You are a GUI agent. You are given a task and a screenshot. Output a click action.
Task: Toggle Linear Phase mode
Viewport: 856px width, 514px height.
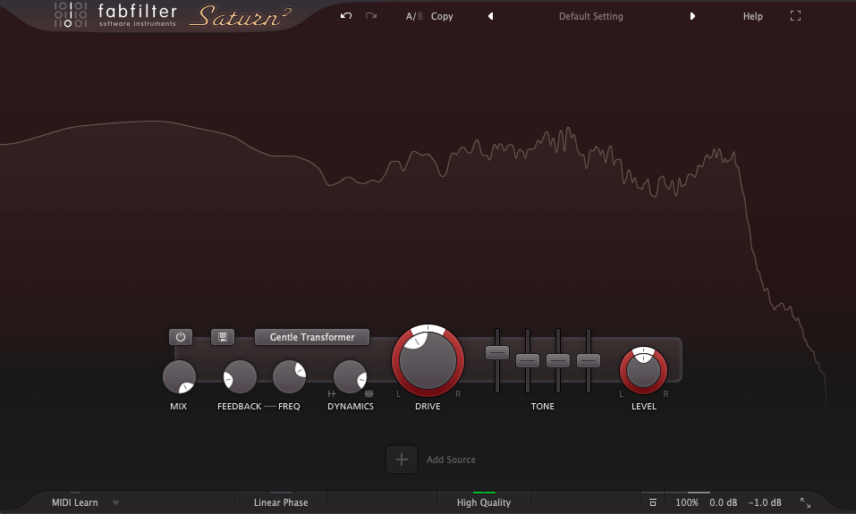tap(281, 503)
